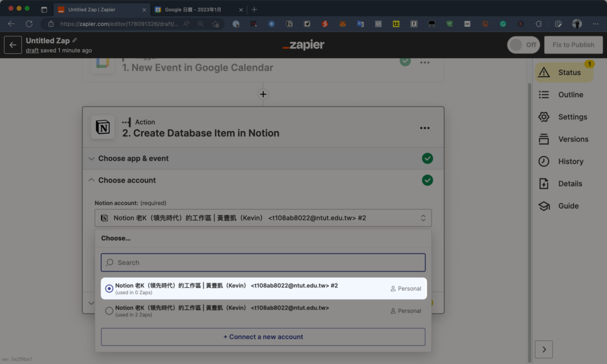Click the Choose app & event green checkmark

[427, 158]
